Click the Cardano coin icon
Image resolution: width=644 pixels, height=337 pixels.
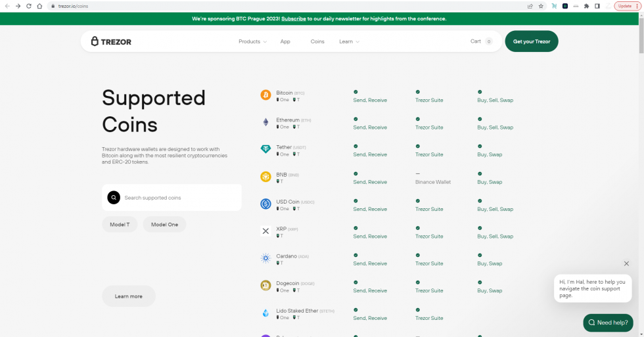(265, 258)
